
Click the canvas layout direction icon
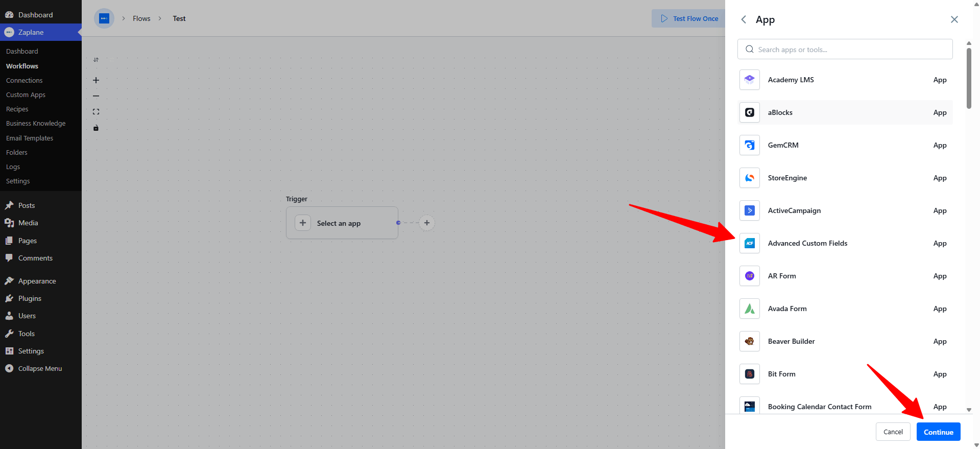96,60
